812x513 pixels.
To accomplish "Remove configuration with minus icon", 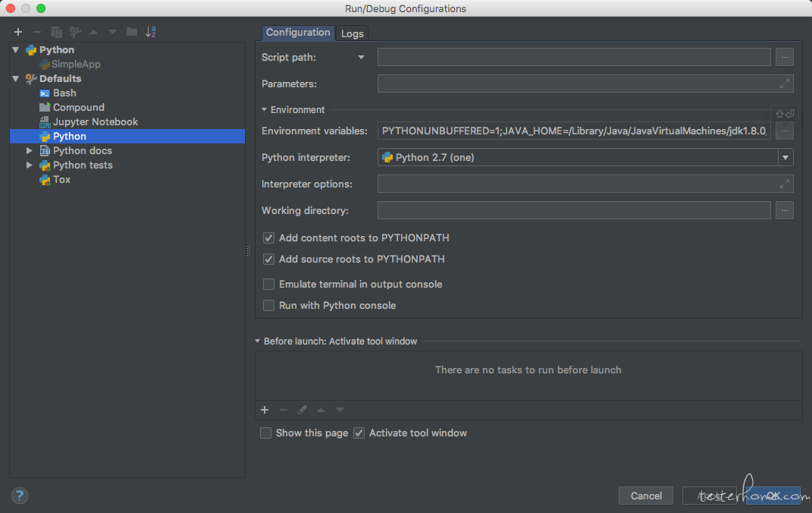I will click(x=36, y=32).
